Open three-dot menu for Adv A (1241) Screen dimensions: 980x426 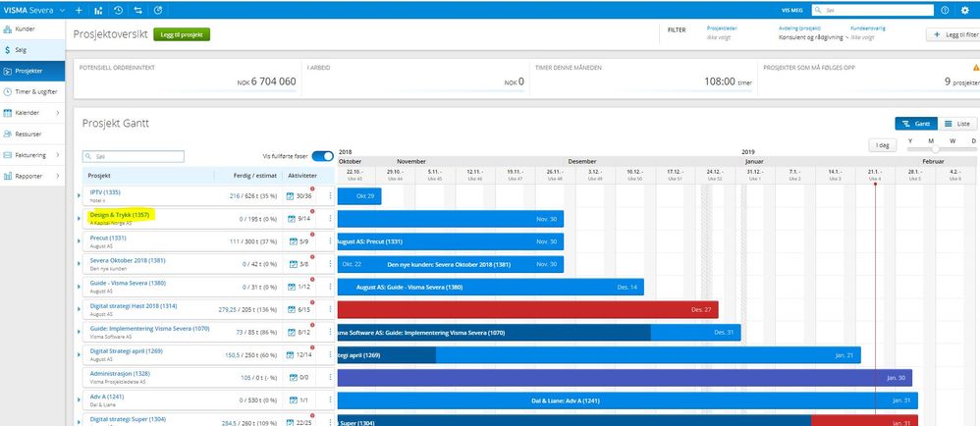(x=330, y=400)
